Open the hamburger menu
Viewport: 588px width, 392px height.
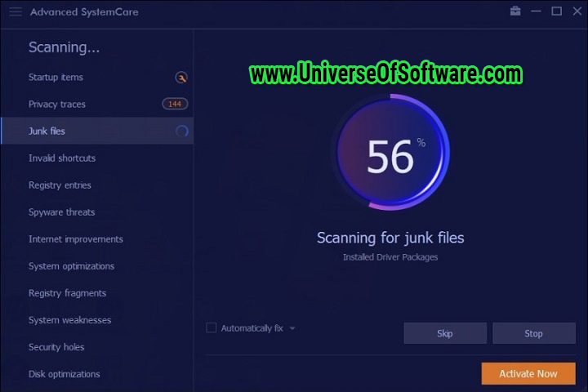coord(16,11)
